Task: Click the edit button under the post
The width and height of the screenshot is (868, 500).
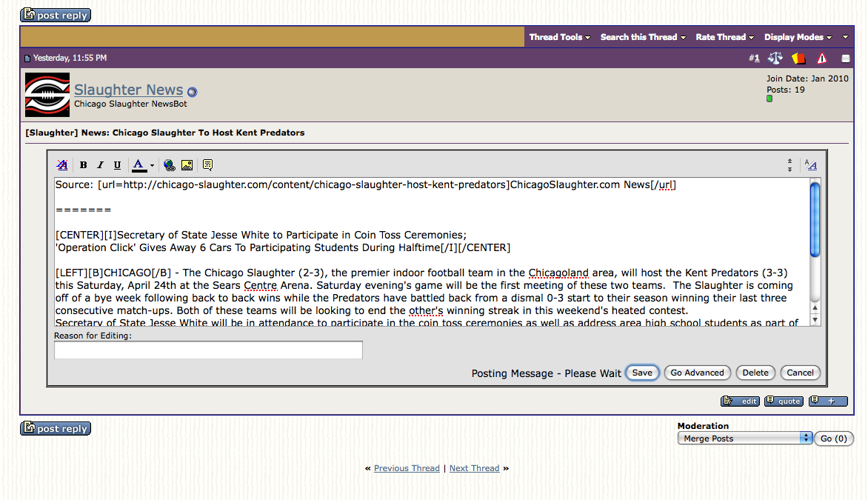Action: [x=740, y=401]
